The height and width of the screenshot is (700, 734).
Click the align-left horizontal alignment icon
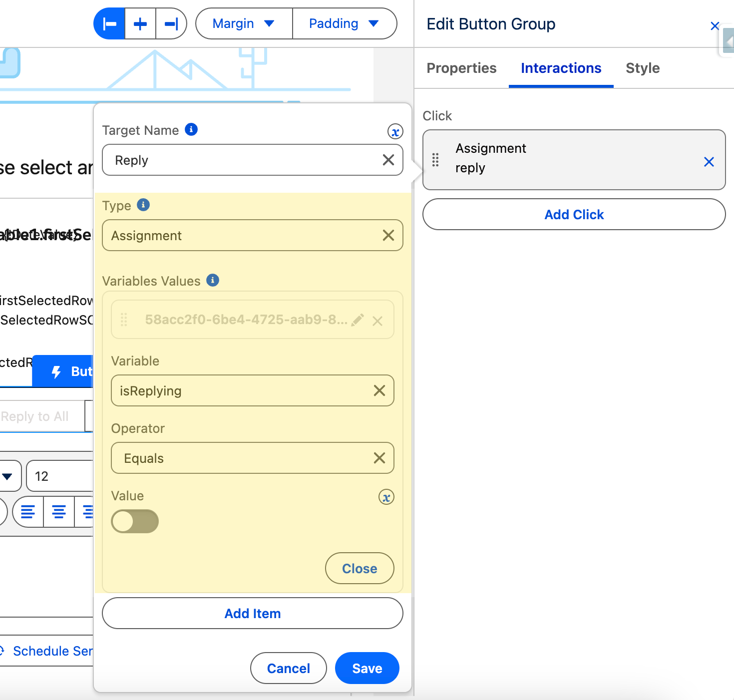[x=109, y=23]
